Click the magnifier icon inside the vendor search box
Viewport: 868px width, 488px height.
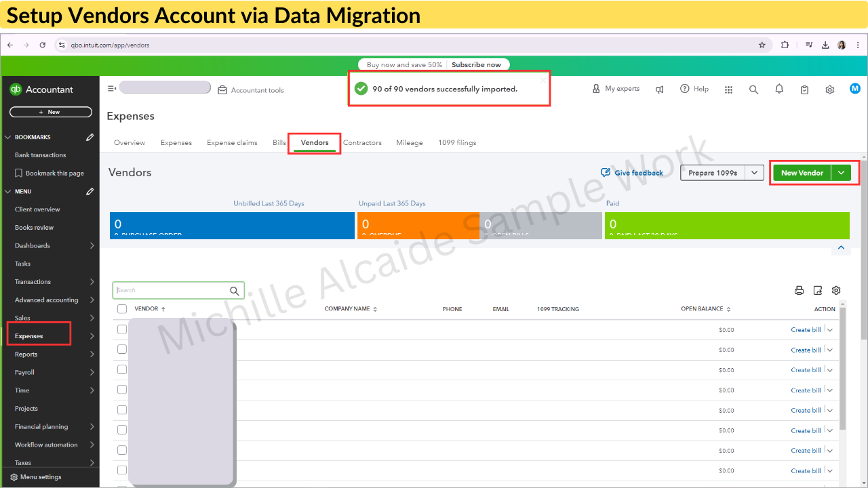tap(235, 291)
